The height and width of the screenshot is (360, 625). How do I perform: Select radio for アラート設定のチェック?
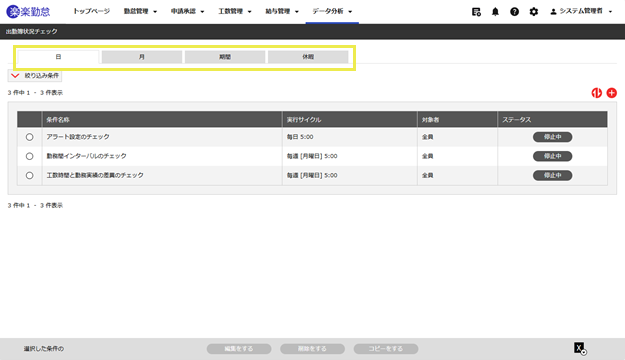(29, 137)
